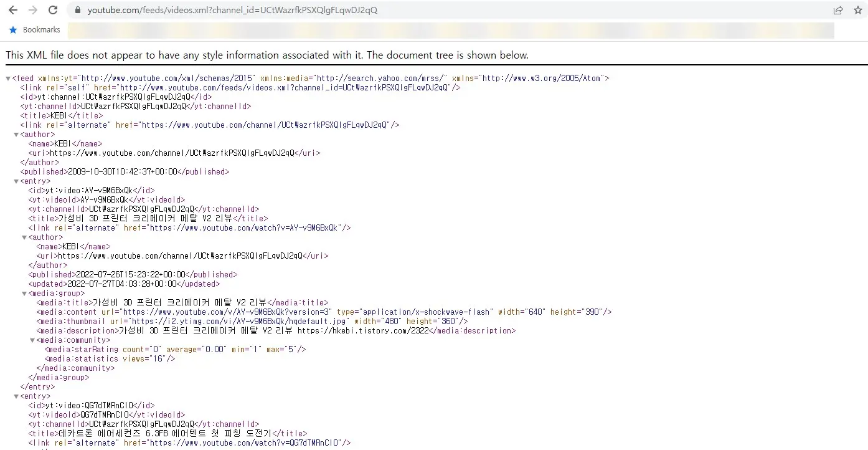Click the yt:videoId QG7dTMRnCIO line
Viewport: 868px width, 450px height.
pyautogui.click(x=106, y=415)
